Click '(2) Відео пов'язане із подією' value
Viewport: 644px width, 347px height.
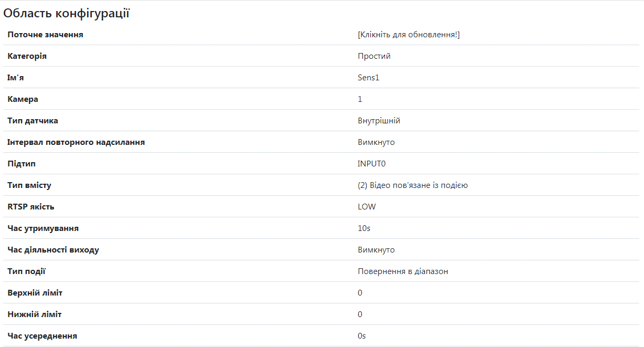click(x=413, y=185)
